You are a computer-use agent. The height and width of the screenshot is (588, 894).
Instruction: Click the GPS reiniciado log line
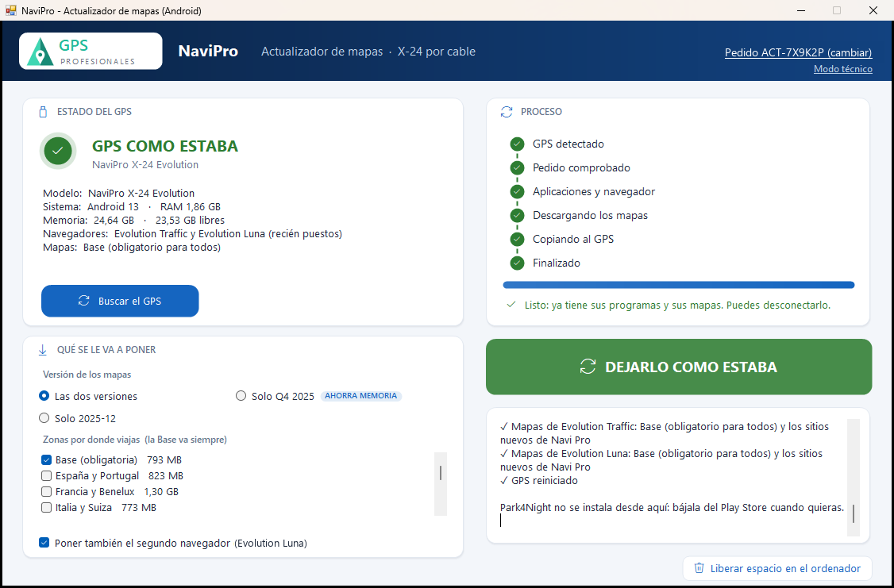539,480
